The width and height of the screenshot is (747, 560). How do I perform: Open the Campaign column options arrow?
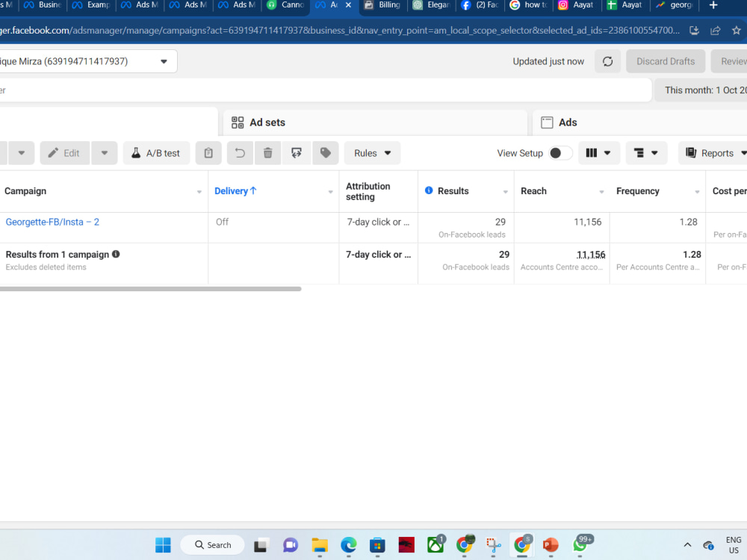199,192
